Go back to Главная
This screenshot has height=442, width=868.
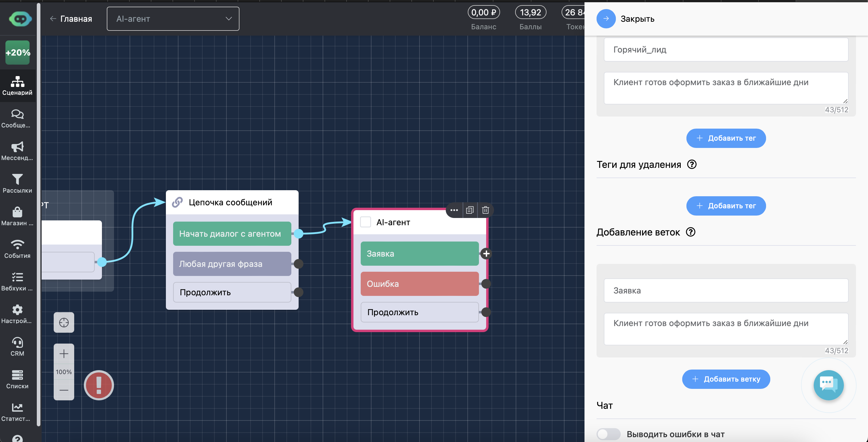[x=71, y=18]
